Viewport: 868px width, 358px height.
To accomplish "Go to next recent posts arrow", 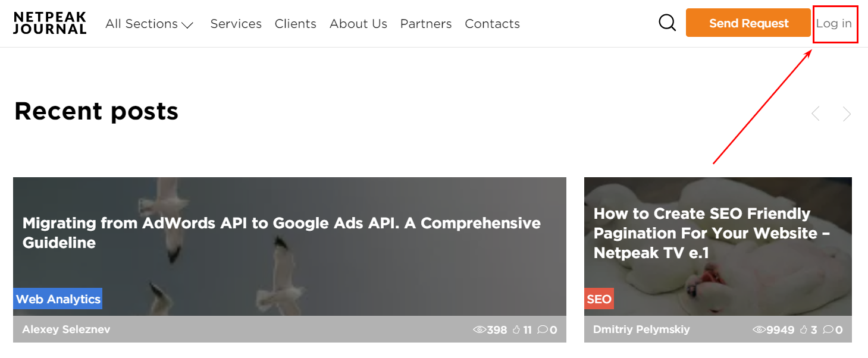I will point(847,114).
